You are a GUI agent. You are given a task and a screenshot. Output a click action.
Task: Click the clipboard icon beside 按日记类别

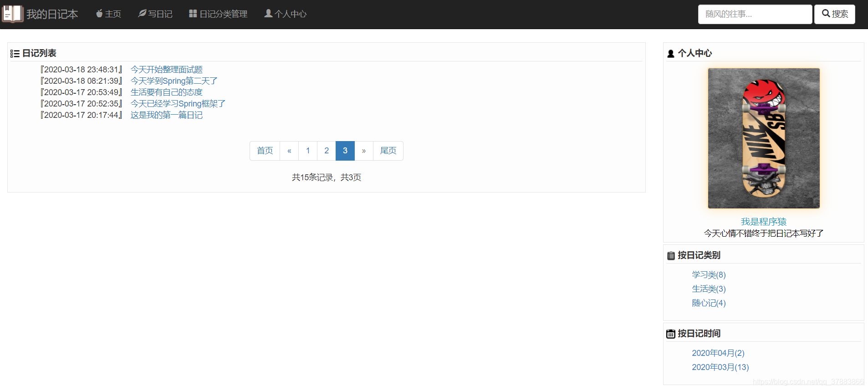pos(671,256)
